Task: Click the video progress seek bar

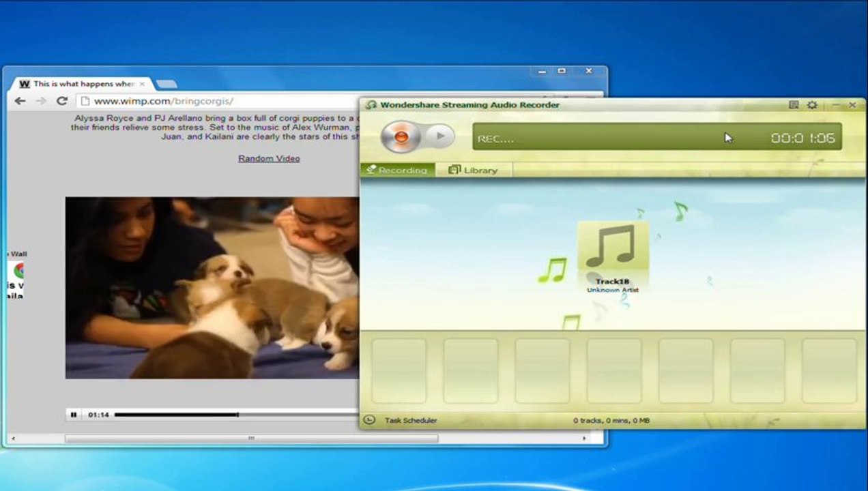Action: (x=236, y=415)
